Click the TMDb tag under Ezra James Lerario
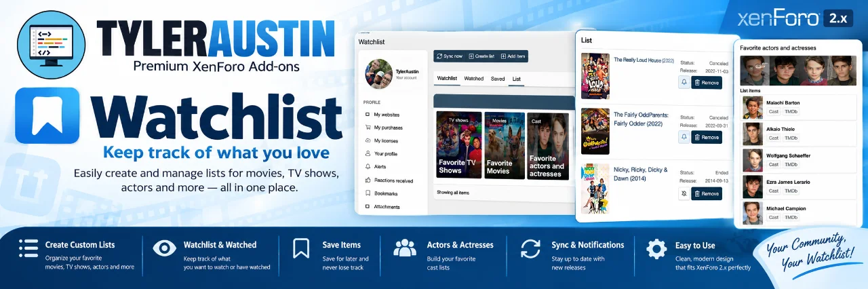 (791, 191)
